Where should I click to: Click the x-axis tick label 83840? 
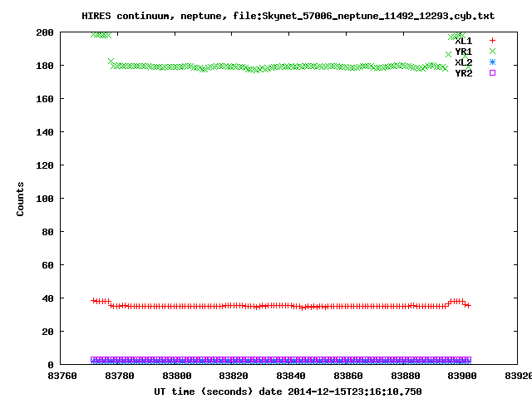click(x=291, y=376)
